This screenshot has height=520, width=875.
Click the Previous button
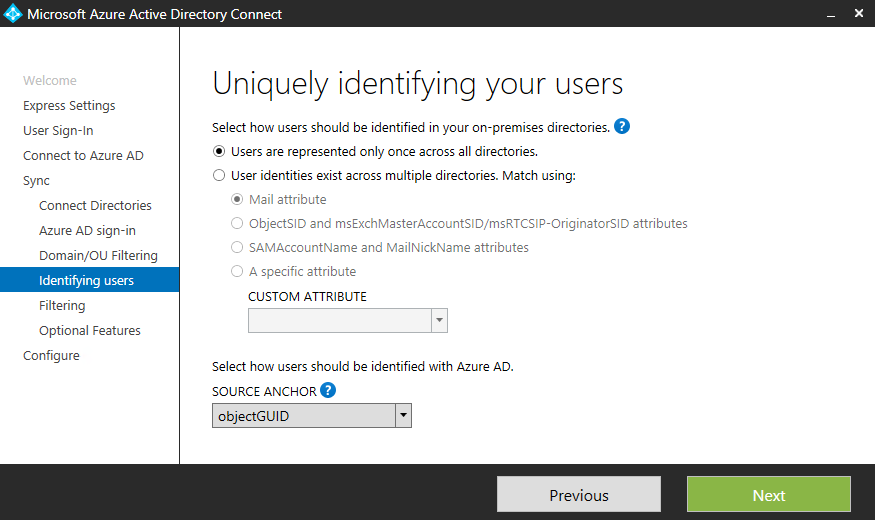point(578,495)
